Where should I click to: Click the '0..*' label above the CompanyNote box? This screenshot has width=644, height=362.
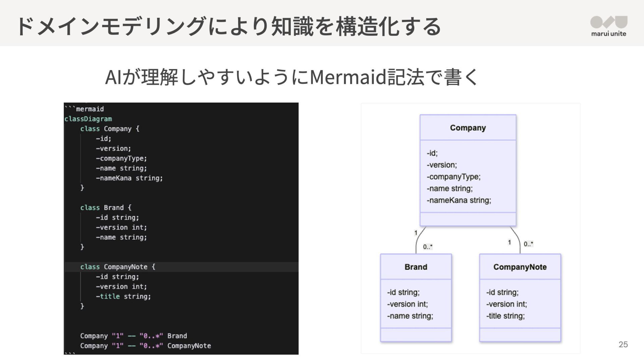[528, 244]
